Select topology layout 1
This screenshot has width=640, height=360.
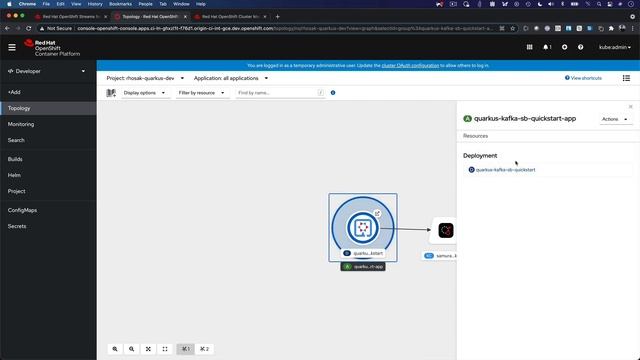tap(186, 349)
